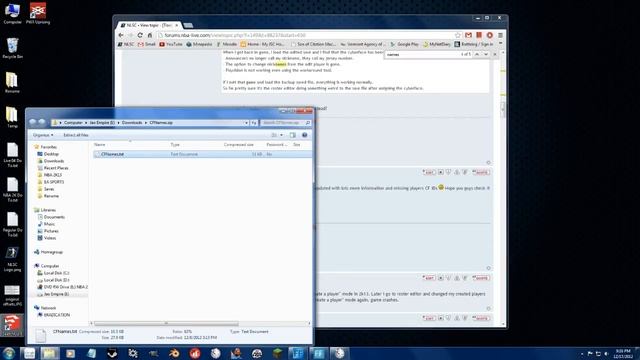Click the Forward arrow in Explorer window
This screenshot has height=360, width=640.
pyautogui.click(x=42, y=122)
